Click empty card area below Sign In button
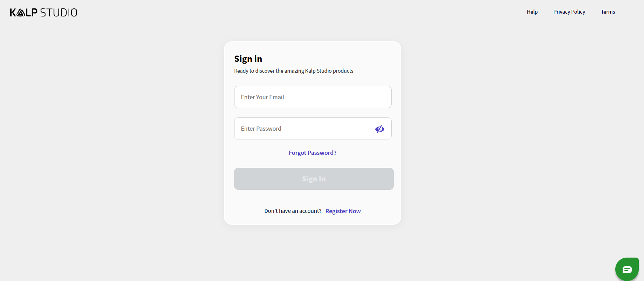Image resolution: width=644 pixels, height=281 pixels. [313, 198]
